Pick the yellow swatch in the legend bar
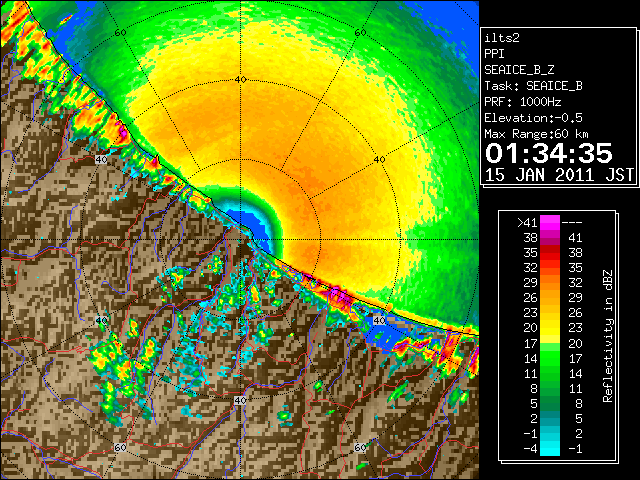 (x=550, y=328)
